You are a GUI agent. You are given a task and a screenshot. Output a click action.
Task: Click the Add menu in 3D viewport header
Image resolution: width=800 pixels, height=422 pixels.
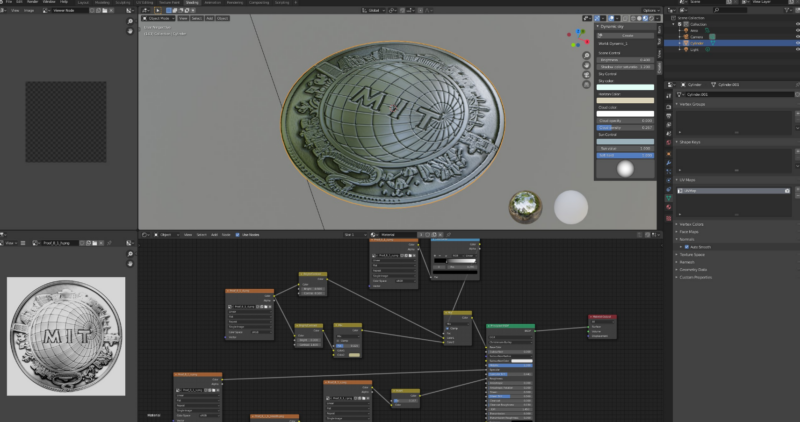click(209, 18)
